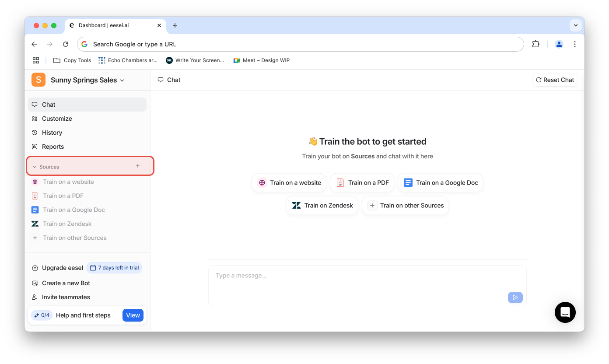Open the Write Your Screen bookmark

pyautogui.click(x=195, y=60)
